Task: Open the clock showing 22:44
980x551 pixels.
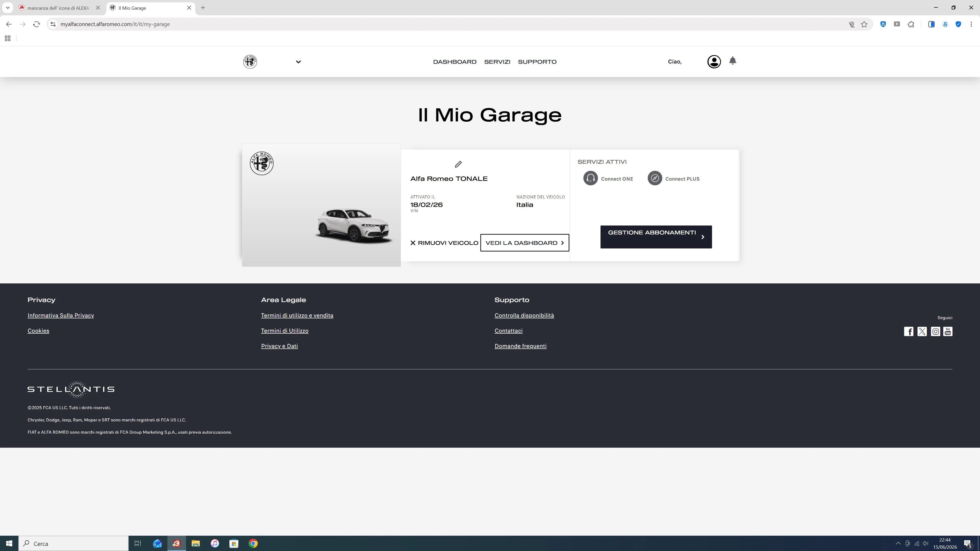Action: tap(945, 543)
